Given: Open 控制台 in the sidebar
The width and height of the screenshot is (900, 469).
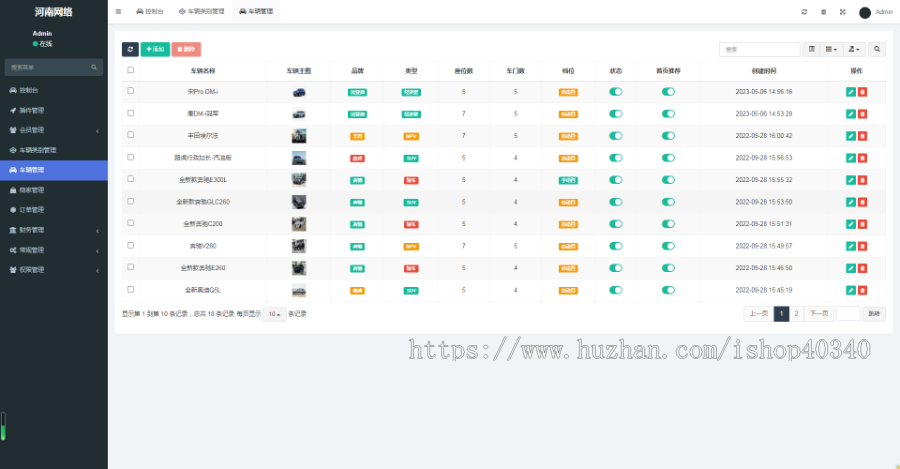Looking at the screenshot, I should point(54,90).
